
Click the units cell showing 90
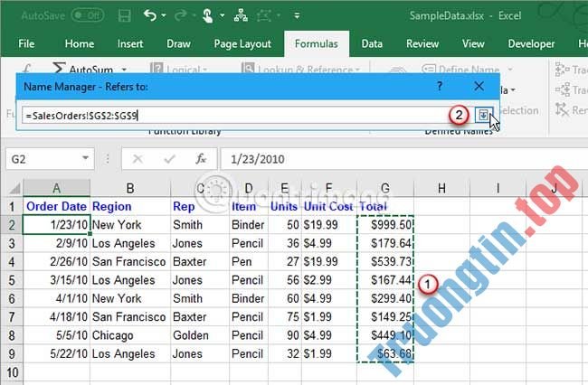coord(285,335)
